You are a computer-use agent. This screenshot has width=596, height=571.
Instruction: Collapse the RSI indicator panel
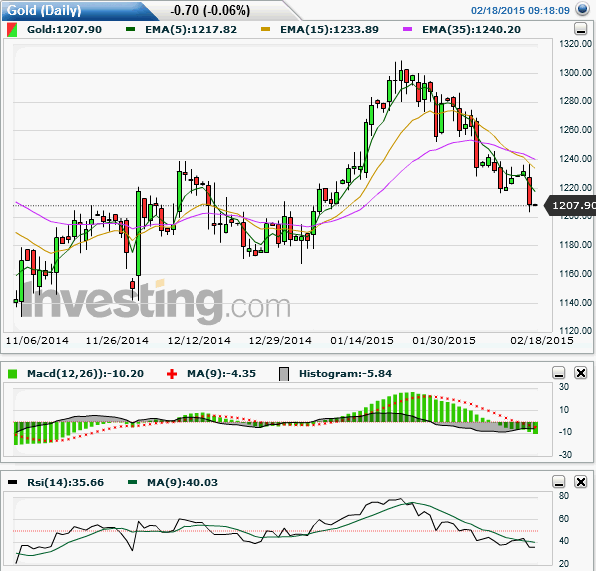558,482
